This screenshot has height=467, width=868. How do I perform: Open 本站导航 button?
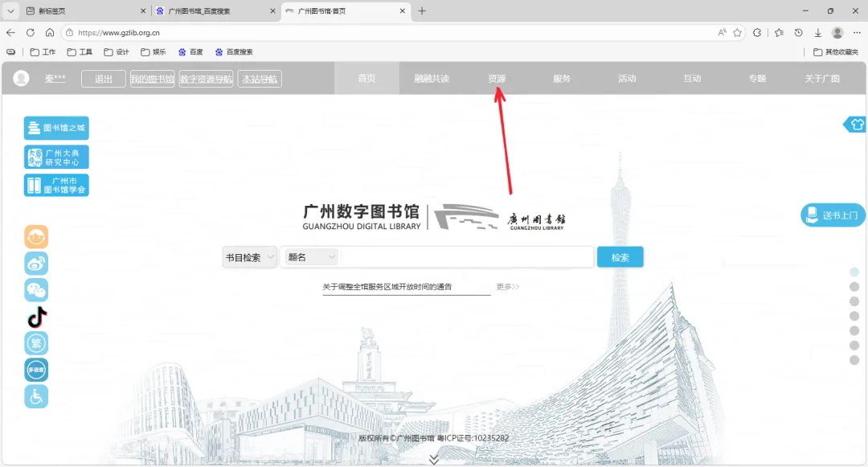click(x=260, y=79)
